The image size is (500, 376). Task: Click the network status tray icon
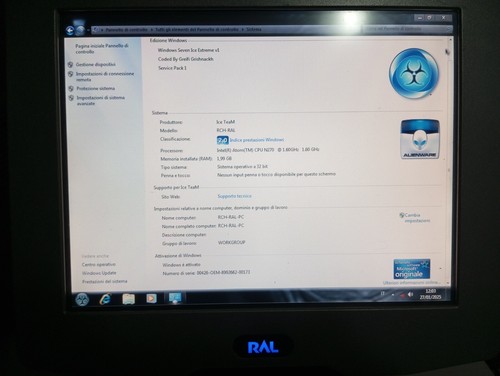click(402, 295)
